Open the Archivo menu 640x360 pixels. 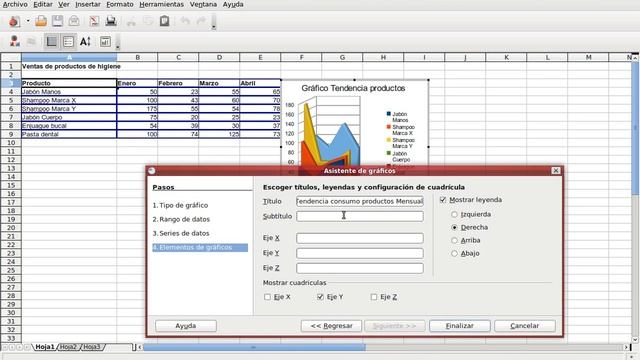click(15, 4)
